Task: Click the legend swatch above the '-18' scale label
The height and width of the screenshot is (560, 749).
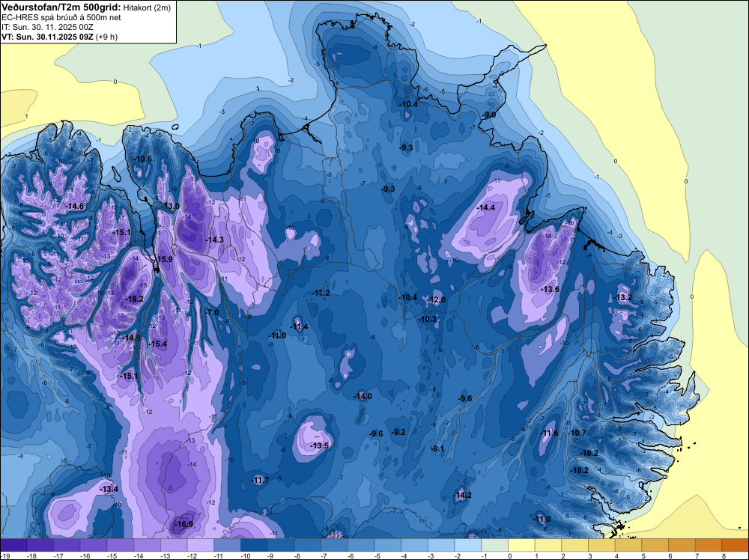Action: pyautogui.click(x=40, y=545)
